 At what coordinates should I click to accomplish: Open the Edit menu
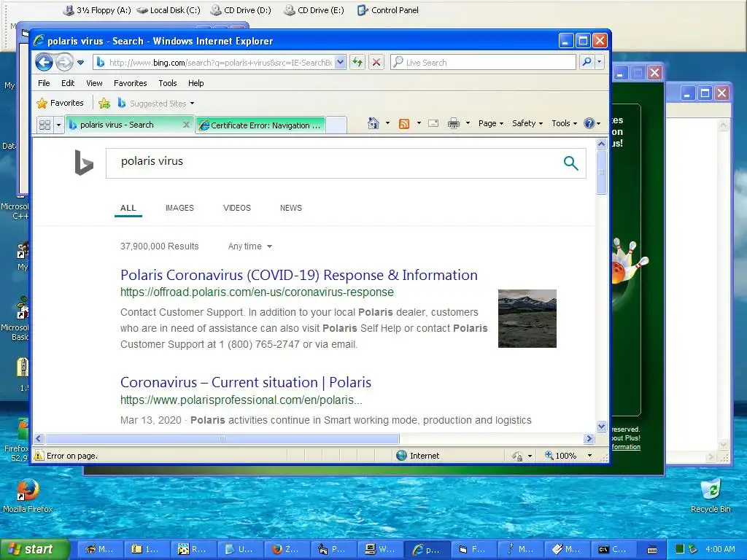[x=68, y=83]
